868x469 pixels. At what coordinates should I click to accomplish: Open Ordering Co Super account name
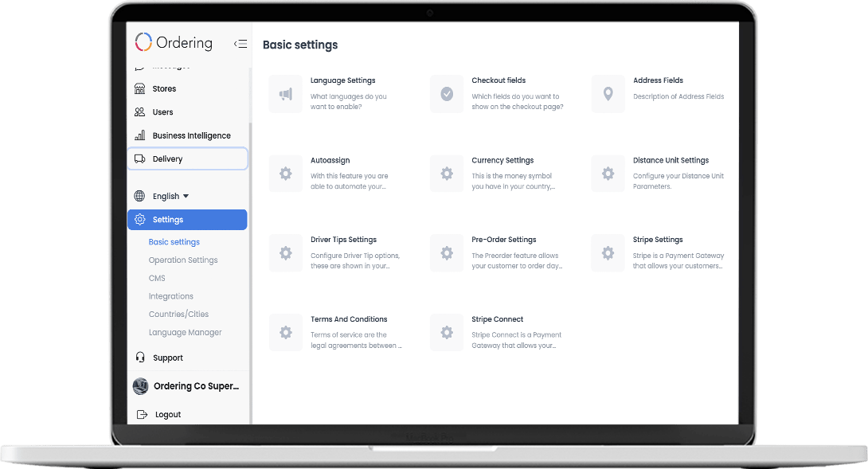coord(197,386)
